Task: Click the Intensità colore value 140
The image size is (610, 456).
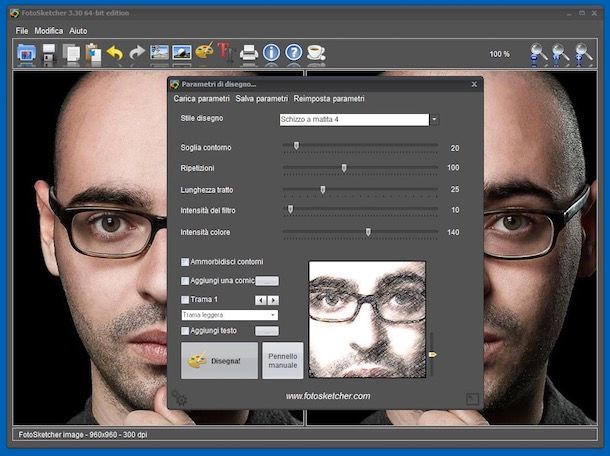Action: (x=453, y=232)
